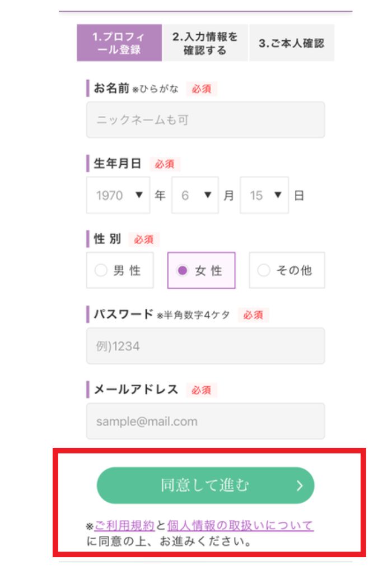Open the 個人情報の取扱いについて link
Viewport: 392px width, 574px height.
[x=240, y=526]
